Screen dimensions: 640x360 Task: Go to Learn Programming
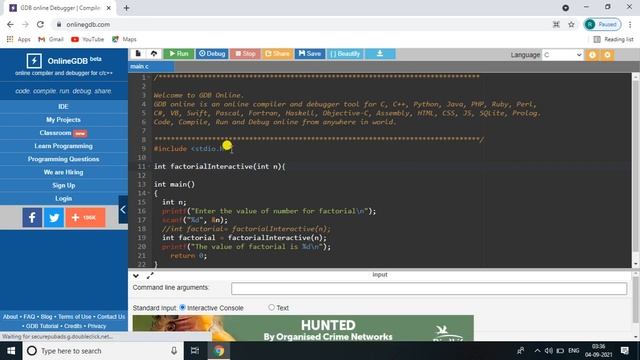pos(63,146)
